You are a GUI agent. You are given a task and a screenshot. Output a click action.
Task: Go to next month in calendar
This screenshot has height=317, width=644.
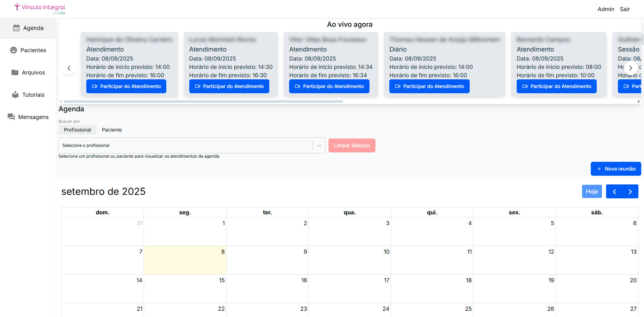click(x=630, y=192)
